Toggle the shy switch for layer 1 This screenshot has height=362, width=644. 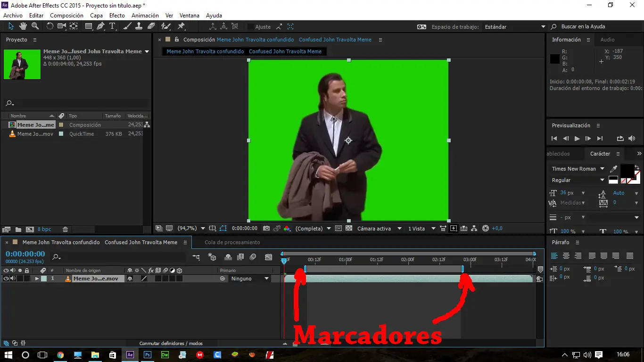(x=130, y=279)
